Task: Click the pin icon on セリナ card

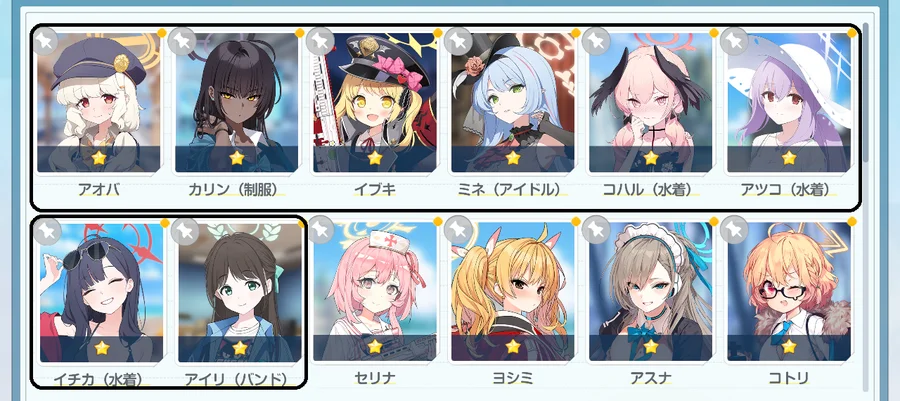Action: tap(321, 229)
